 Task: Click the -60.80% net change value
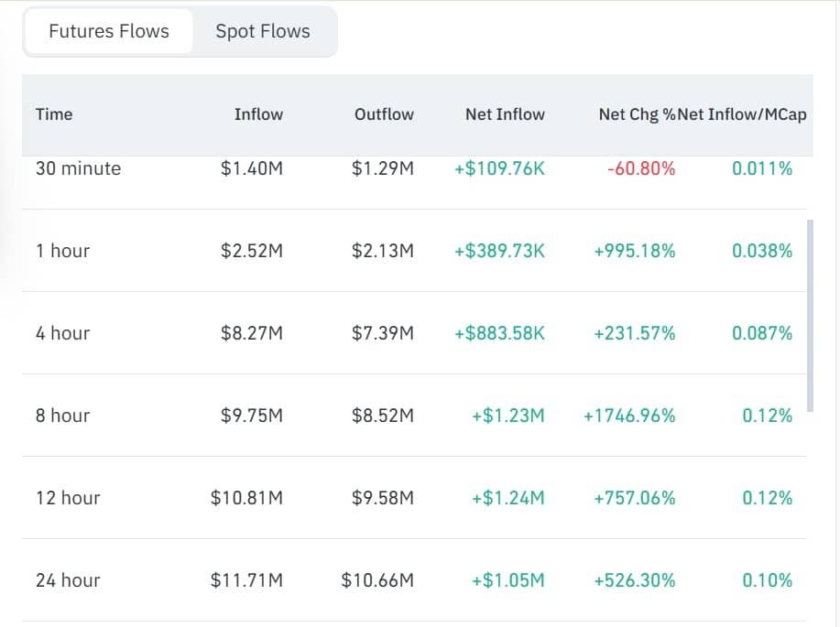[641, 168]
